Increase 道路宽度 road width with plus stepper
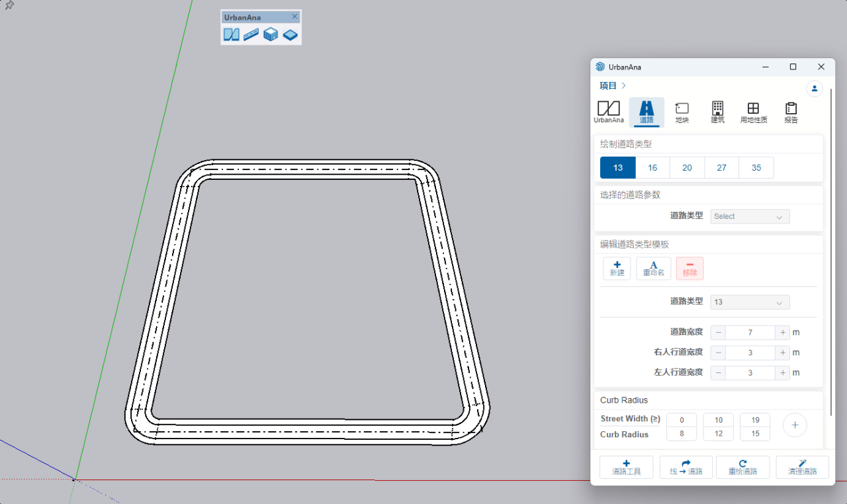Image resolution: width=847 pixels, height=504 pixels. tap(783, 333)
